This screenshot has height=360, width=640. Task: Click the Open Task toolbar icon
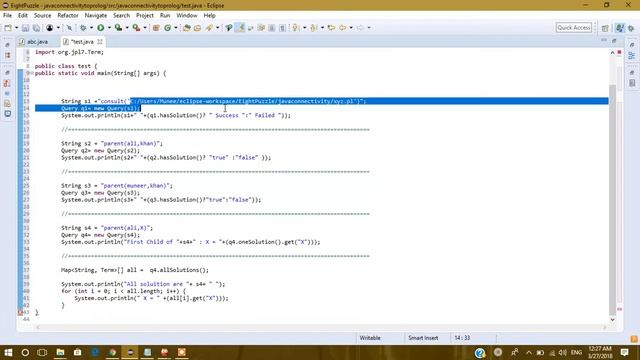(x=198, y=28)
